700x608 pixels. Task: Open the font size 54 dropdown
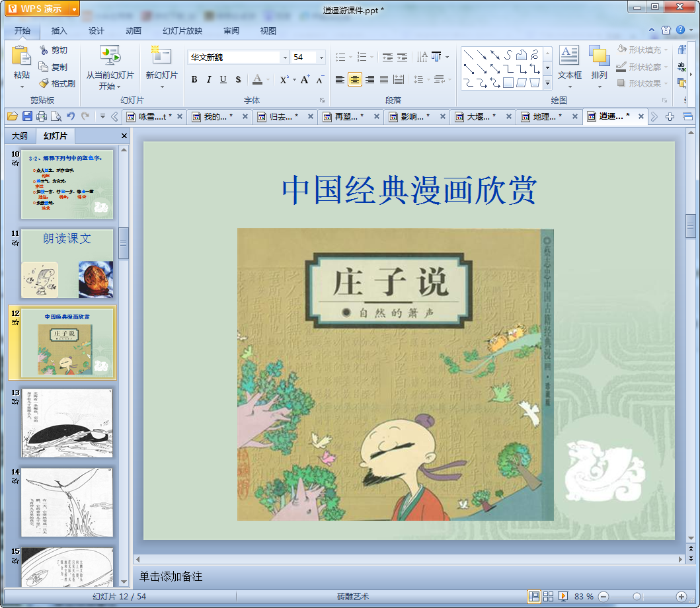point(321,57)
